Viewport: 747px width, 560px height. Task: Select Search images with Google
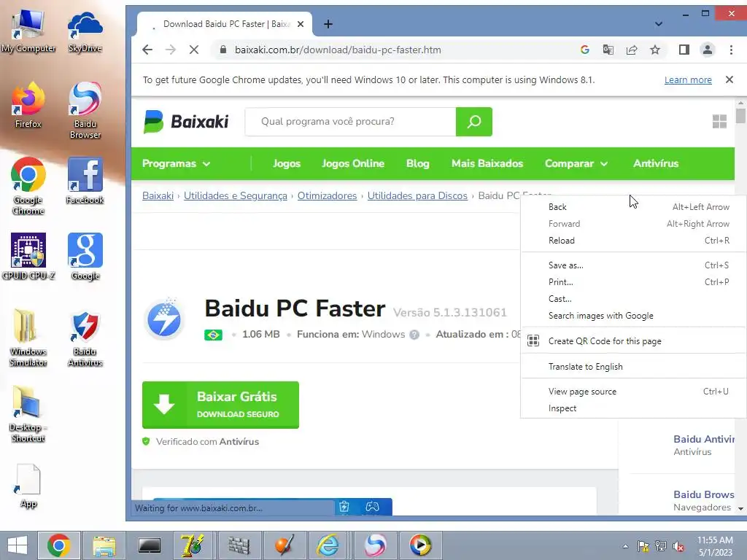[634, 316]
